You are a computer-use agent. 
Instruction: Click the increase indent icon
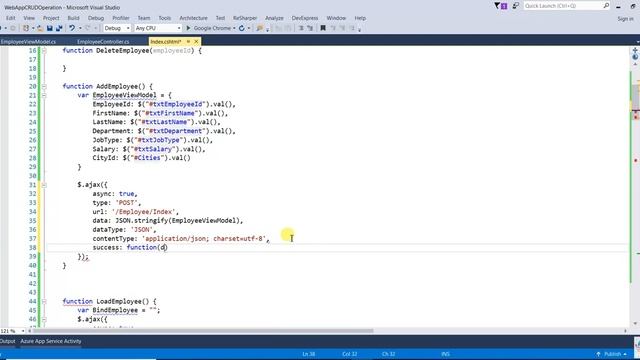310,28
